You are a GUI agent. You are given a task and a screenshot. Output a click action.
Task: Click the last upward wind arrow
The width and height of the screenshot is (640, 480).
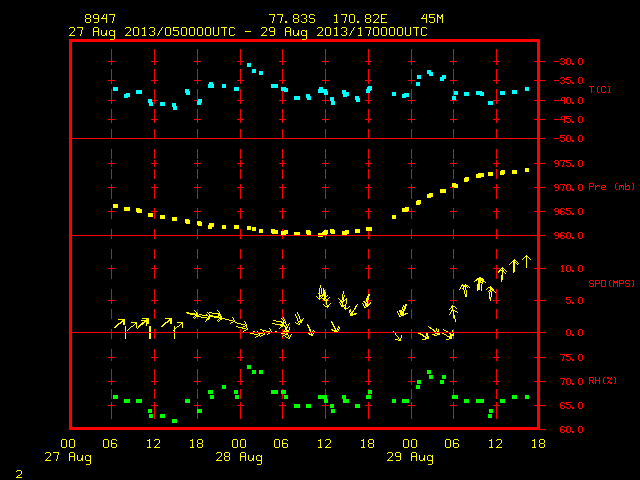[x=527, y=262]
